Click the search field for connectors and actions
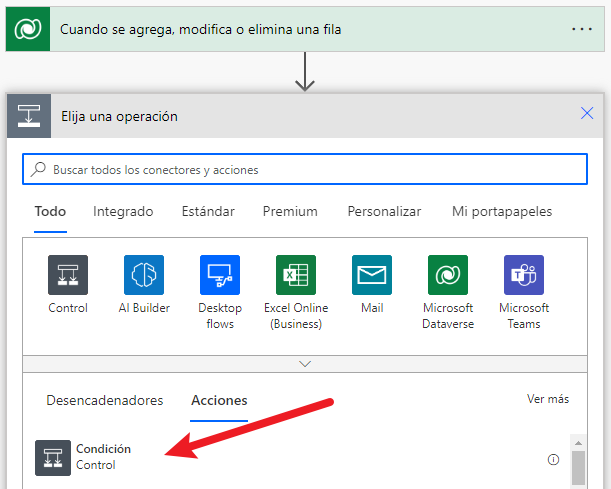 coord(305,169)
